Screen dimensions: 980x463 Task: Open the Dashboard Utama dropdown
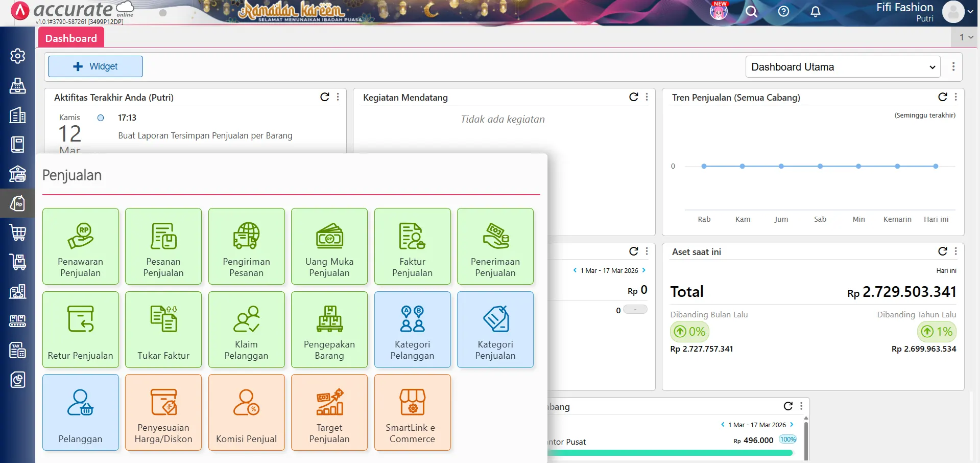pos(843,67)
